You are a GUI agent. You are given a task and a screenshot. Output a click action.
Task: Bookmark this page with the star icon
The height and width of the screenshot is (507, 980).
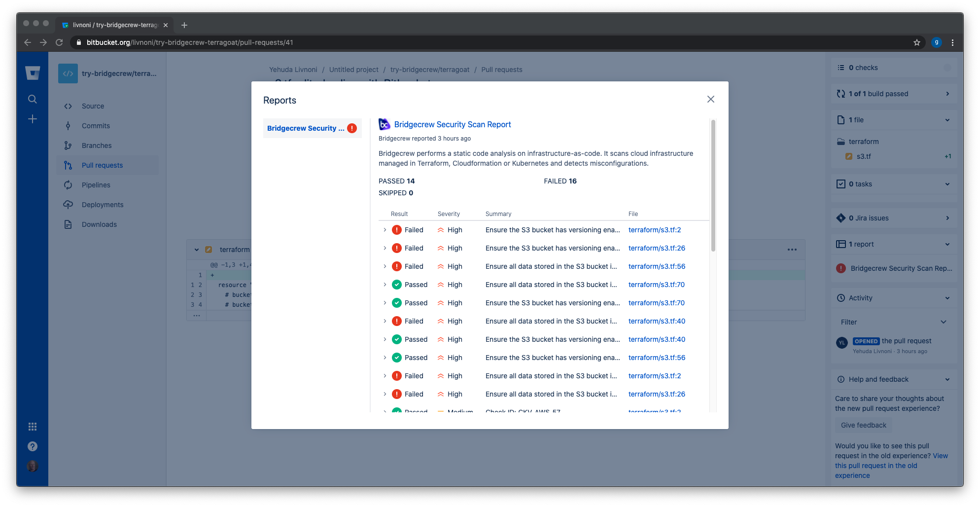[x=917, y=42]
